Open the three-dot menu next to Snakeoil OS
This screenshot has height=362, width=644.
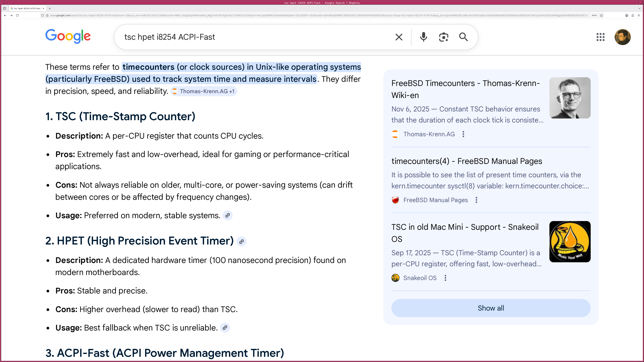click(445, 278)
